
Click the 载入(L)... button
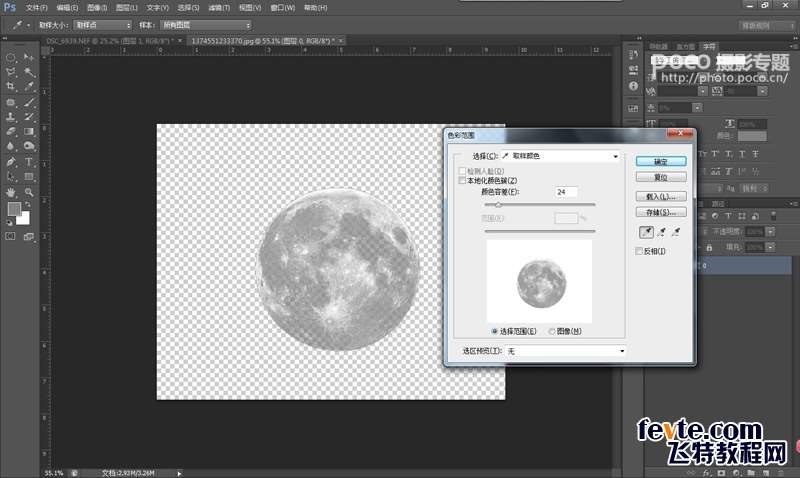click(661, 196)
